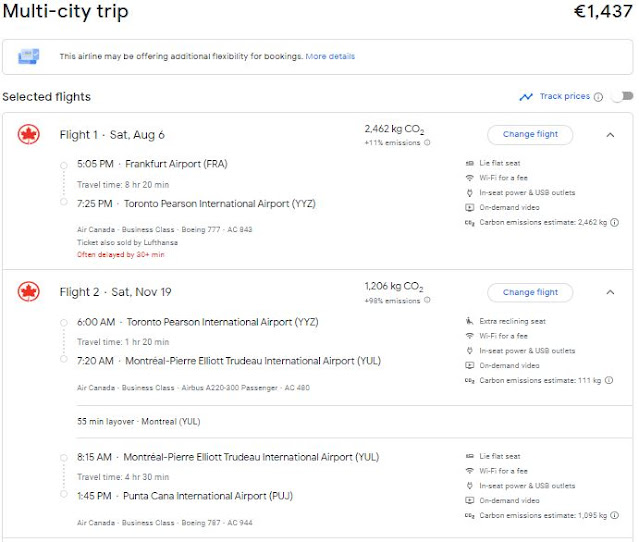Screen dimensions: 639x542
Task: Open the More details link
Action: (x=330, y=56)
